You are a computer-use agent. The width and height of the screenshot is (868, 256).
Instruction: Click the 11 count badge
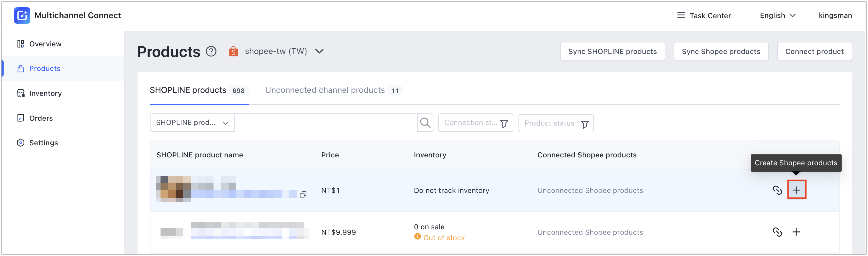pyautogui.click(x=395, y=90)
